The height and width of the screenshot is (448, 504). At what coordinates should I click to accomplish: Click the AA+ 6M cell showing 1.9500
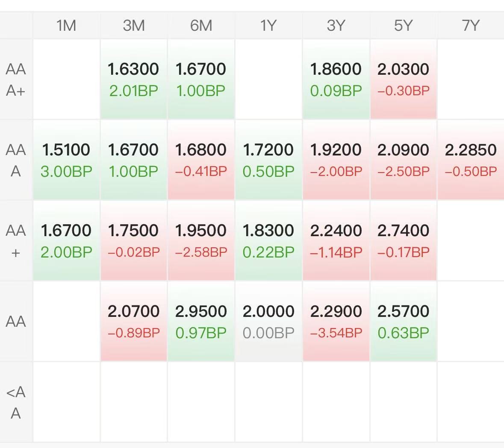pyautogui.click(x=201, y=241)
